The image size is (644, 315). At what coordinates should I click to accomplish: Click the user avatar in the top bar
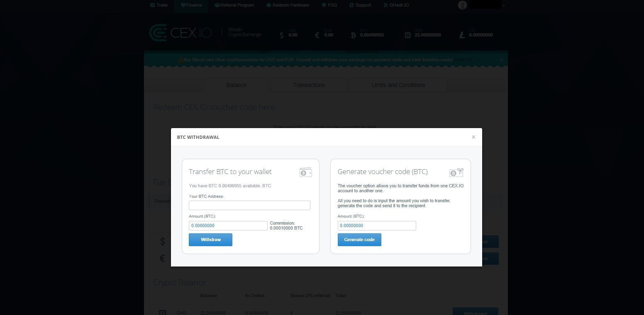[x=463, y=5]
